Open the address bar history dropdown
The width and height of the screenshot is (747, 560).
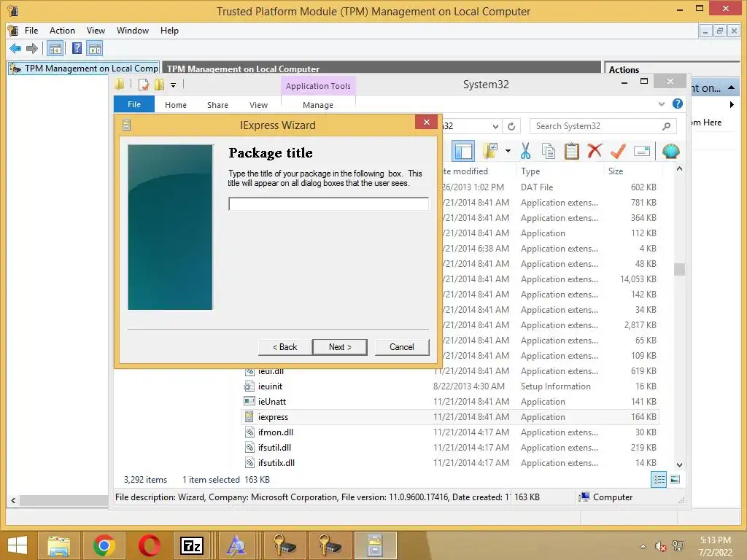495,126
